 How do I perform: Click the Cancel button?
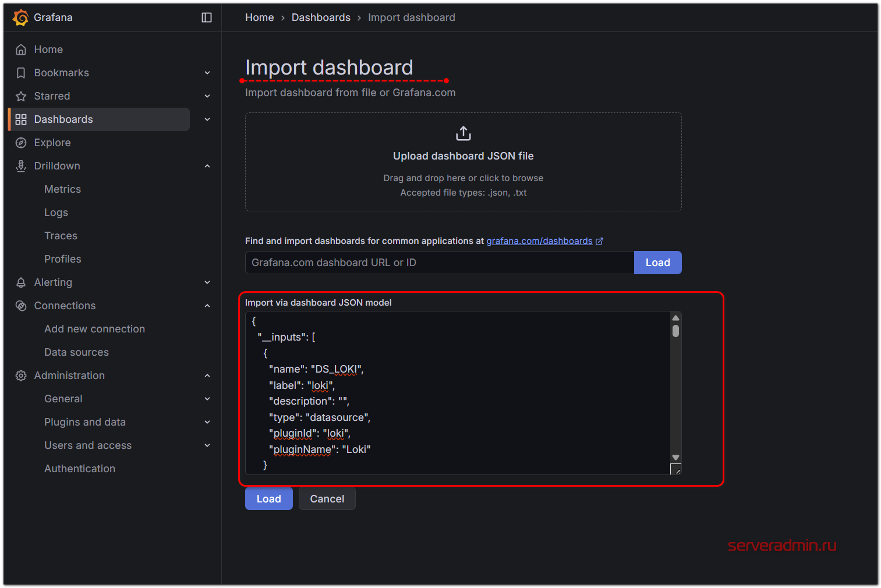pos(327,499)
